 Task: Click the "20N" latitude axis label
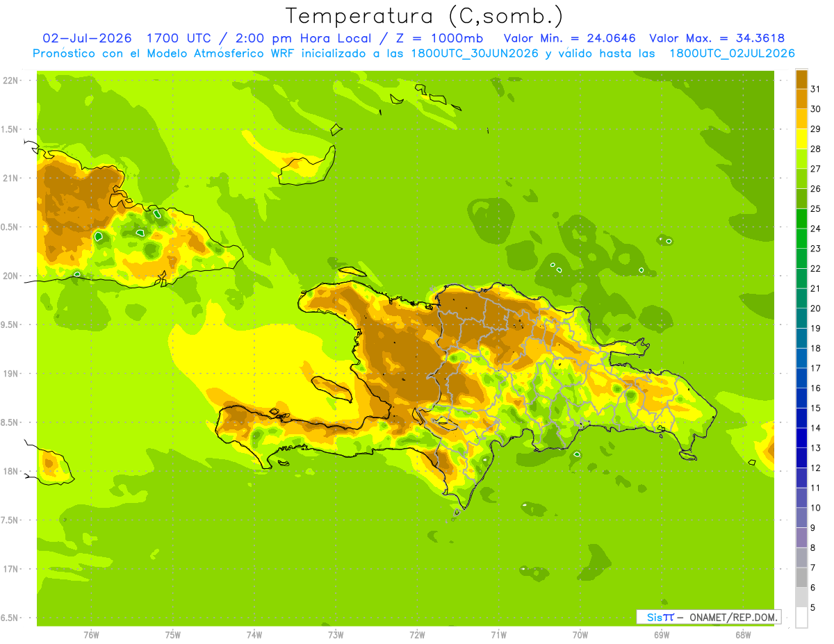(10, 276)
